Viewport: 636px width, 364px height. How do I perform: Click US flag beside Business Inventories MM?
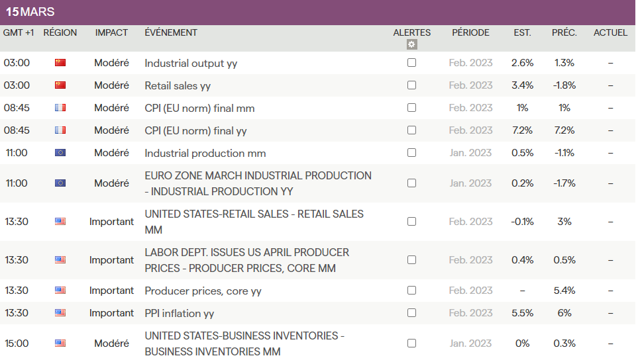point(60,343)
